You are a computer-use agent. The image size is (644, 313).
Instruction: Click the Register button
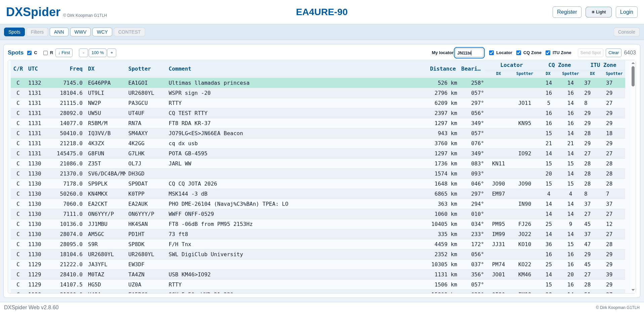[x=567, y=12]
